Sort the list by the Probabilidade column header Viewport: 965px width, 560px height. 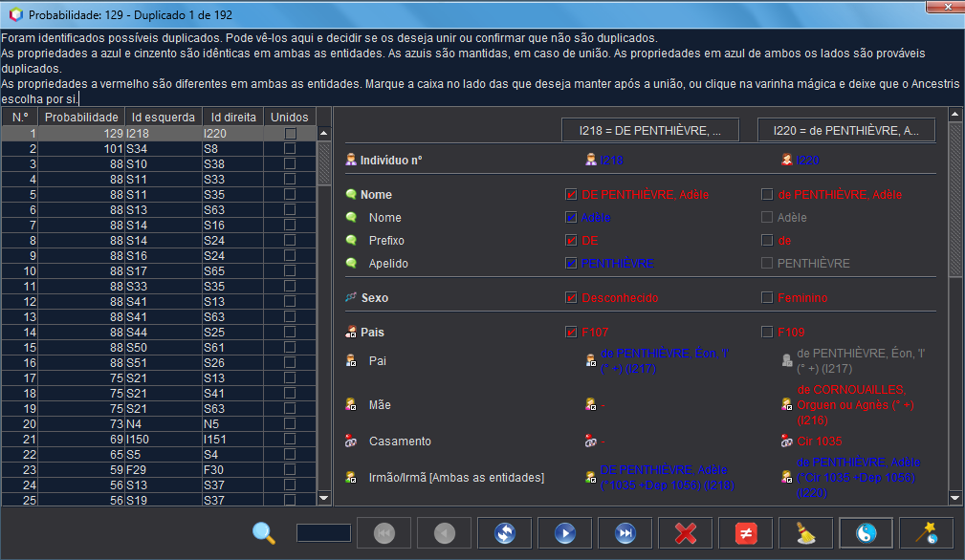pyautogui.click(x=82, y=117)
